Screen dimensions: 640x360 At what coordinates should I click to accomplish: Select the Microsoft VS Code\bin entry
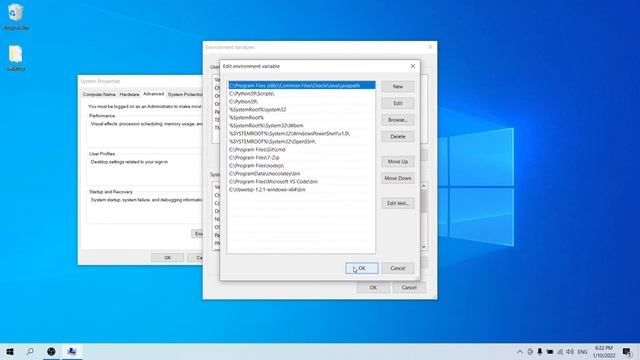[301, 182]
